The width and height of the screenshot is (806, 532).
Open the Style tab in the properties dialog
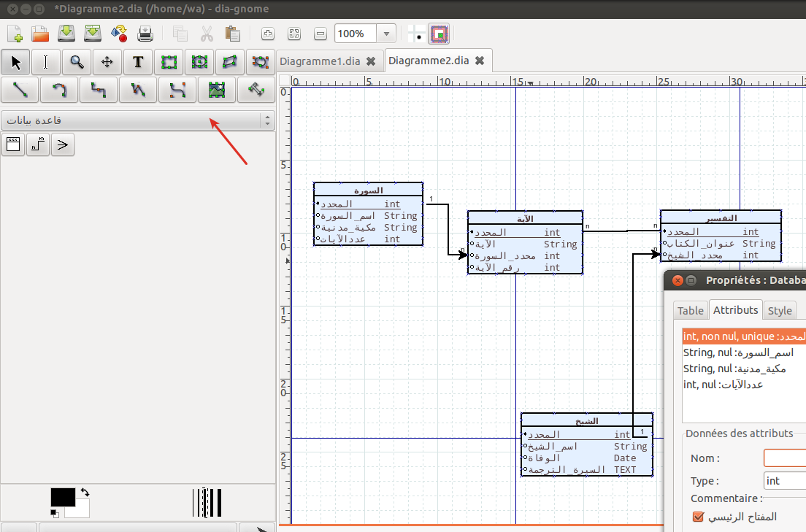(780, 310)
